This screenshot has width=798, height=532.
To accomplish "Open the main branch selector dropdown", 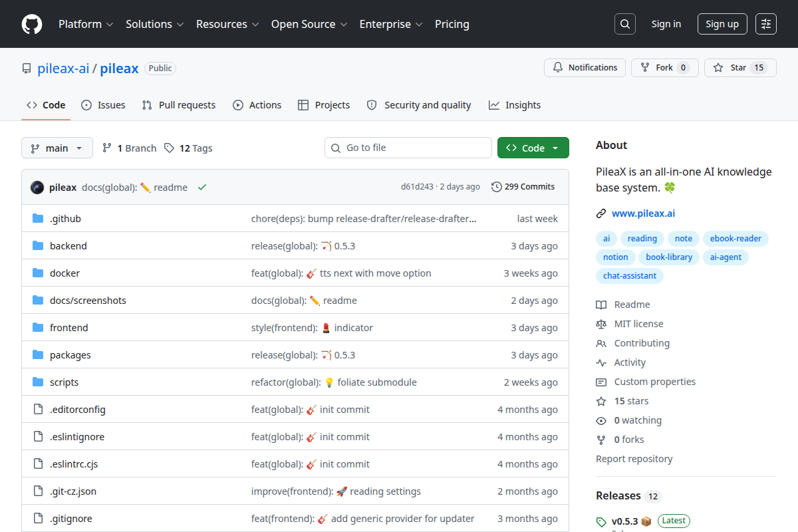I will point(57,148).
